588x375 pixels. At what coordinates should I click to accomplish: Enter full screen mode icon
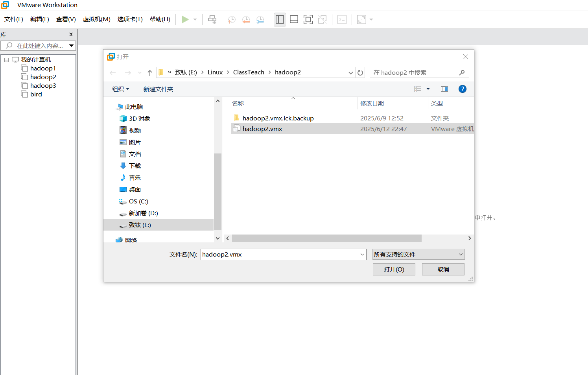click(x=308, y=19)
